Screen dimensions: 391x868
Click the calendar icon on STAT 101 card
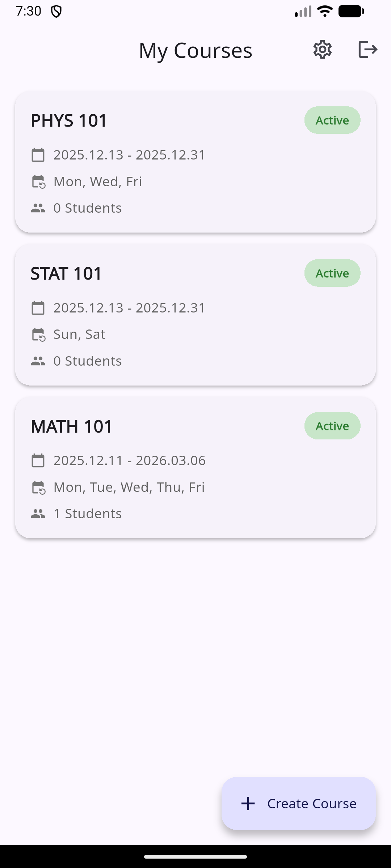38,308
